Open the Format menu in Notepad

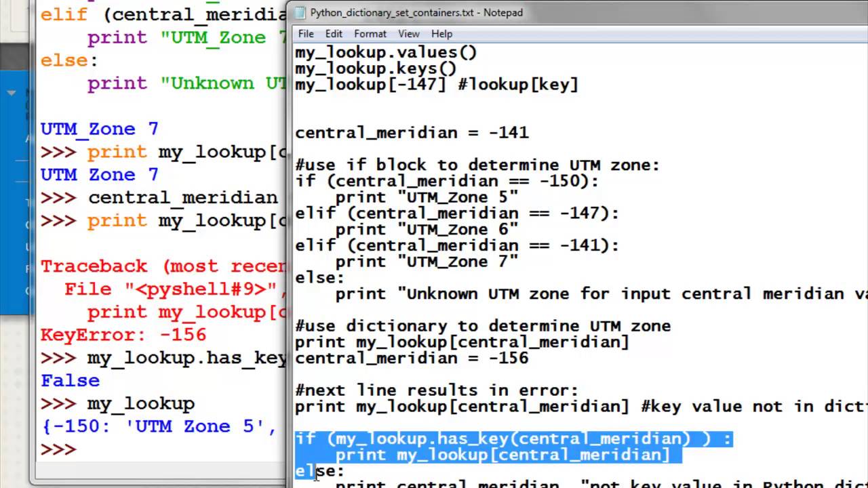coord(370,34)
